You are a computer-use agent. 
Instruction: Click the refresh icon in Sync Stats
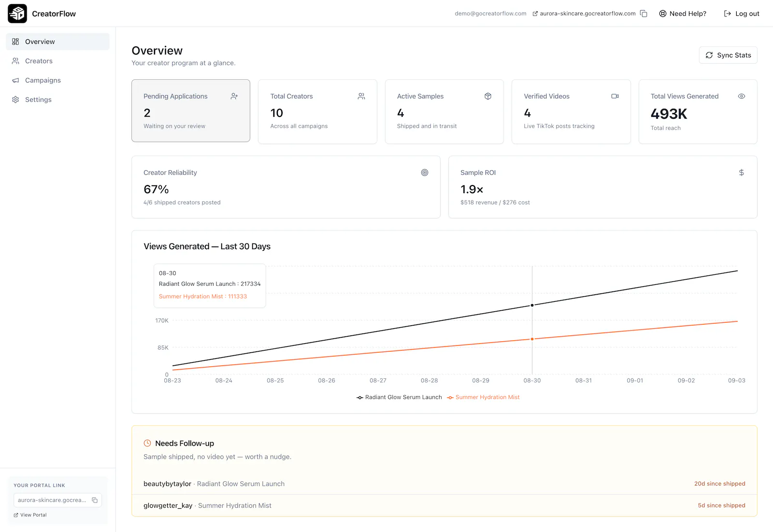[x=709, y=55]
